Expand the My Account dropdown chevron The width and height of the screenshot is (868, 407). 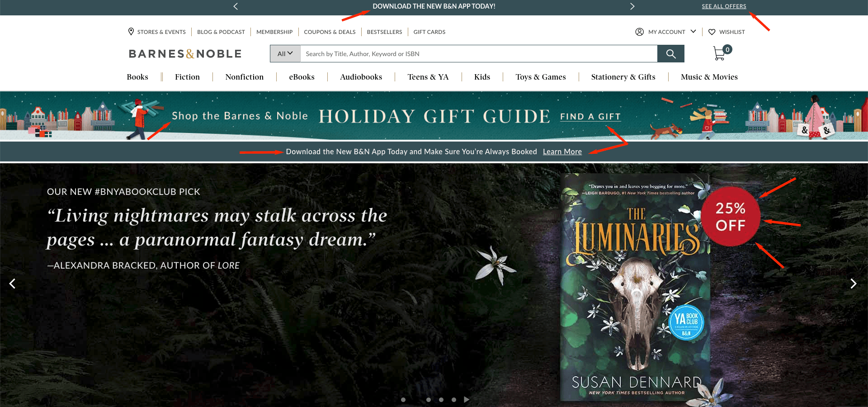(x=693, y=32)
